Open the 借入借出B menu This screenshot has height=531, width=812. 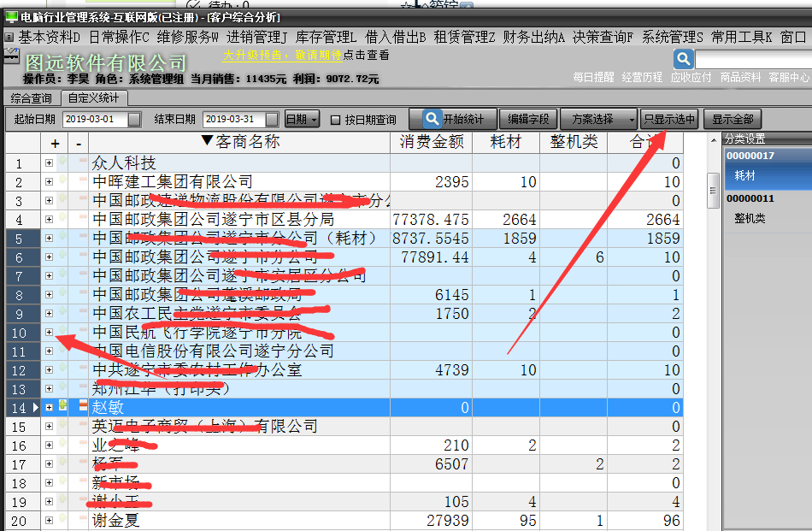(x=396, y=38)
